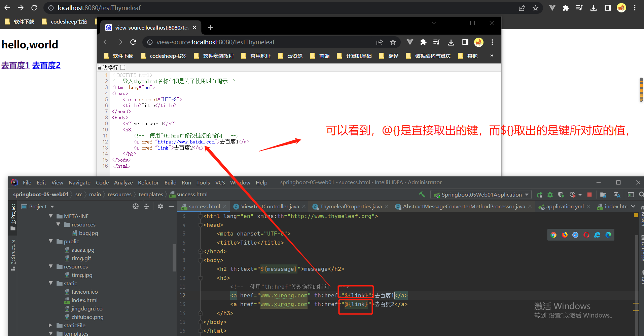This screenshot has width=644, height=336.
Task: Open the 去百度2 link on the page
Action: 46,65
